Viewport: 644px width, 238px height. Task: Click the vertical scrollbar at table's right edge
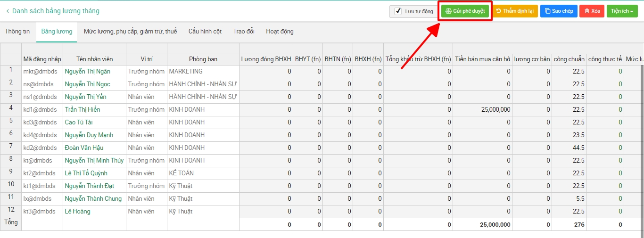point(641,141)
